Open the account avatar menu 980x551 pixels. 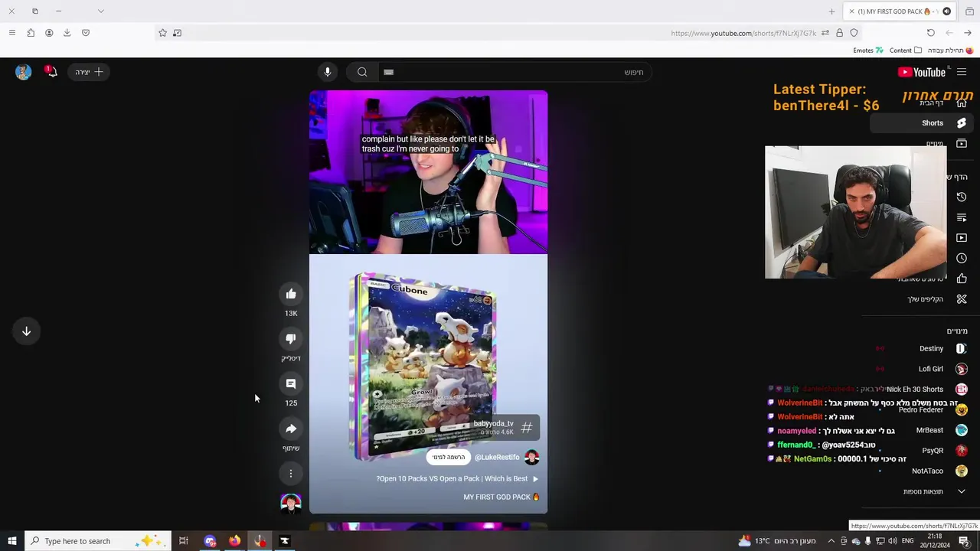click(23, 72)
